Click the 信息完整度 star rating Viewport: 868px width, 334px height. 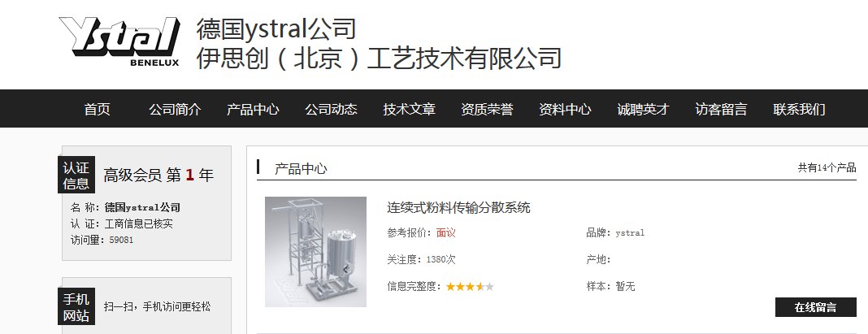click(x=470, y=286)
